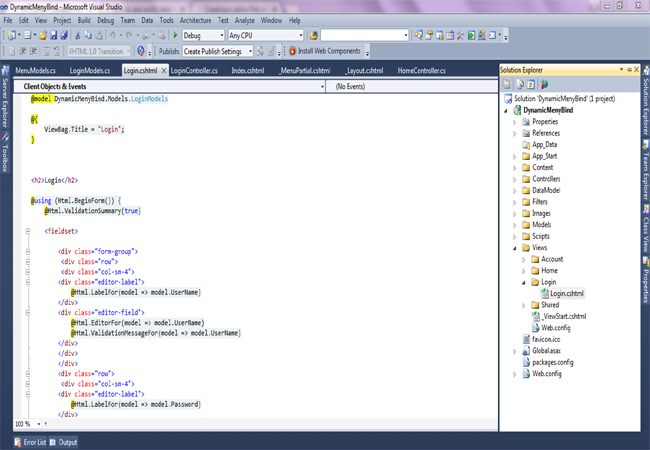This screenshot has width=650, height=450.
Task: Click the Error List icon at bottom
Action: click(x=17, y=442)
